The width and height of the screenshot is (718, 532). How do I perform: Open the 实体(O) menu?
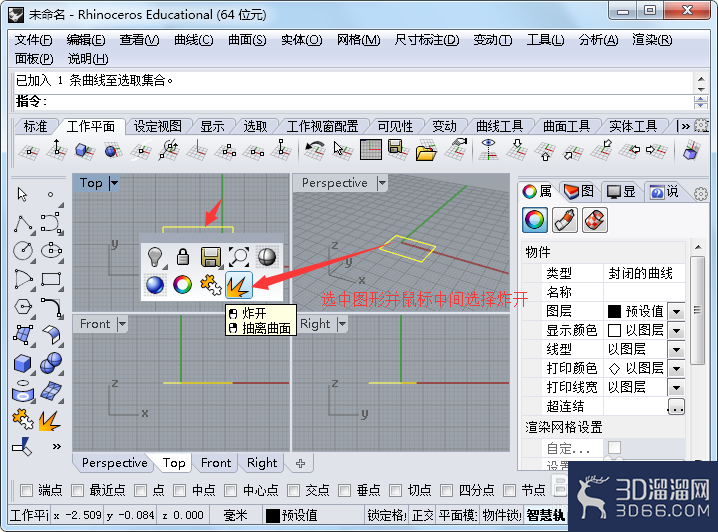(x=301, y=40)
